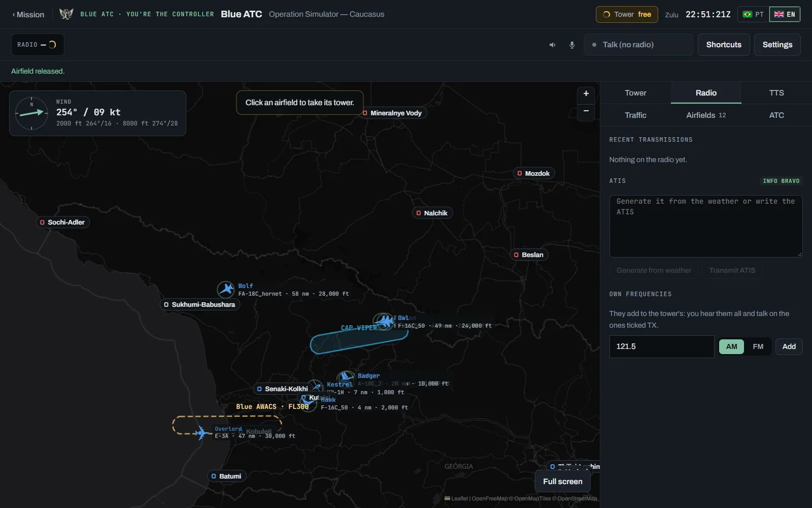The width and height of the screenshot is (812, 508).
Task: Select the Senaki-Kolkhi airfield marker
Action: [x=283, y=389]
